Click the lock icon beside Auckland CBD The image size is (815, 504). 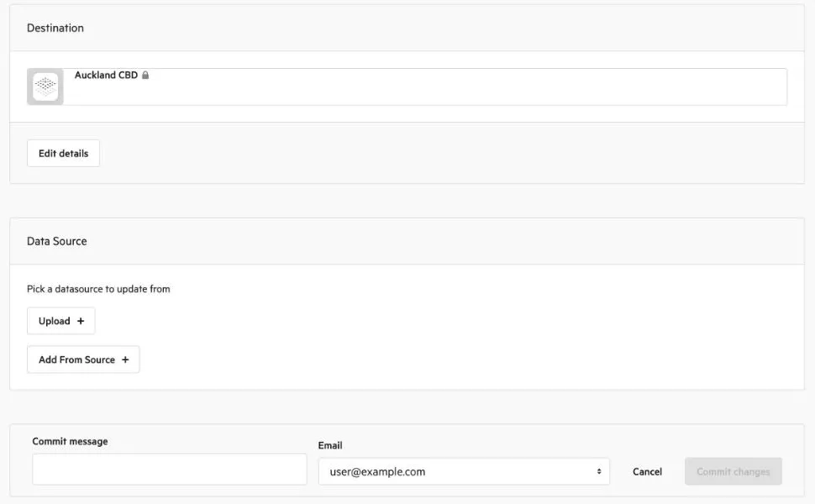click(145, 76)
